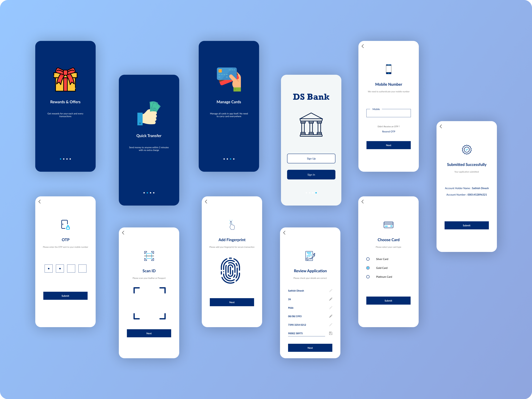The width and height of the screenshot is (532, 399).
Task: Click Resend OTP link on mobile authentication screen
Action: point(388,132)
